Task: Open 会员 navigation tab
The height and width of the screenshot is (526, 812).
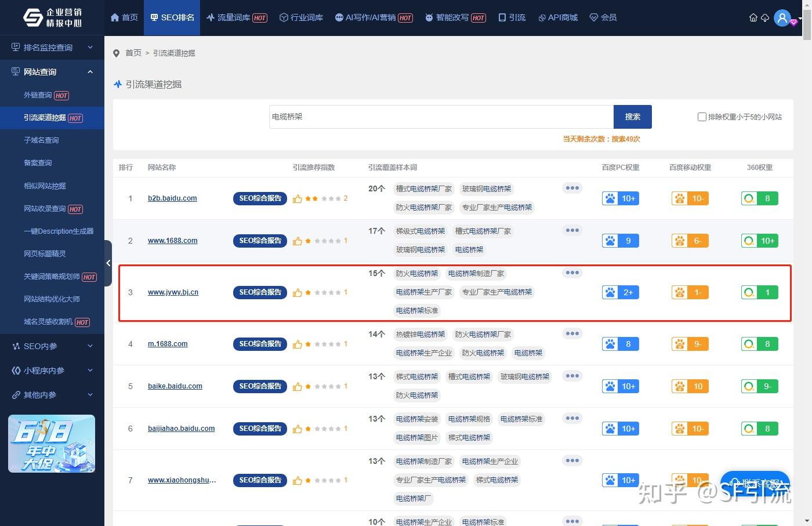Action: coord(603,17)
